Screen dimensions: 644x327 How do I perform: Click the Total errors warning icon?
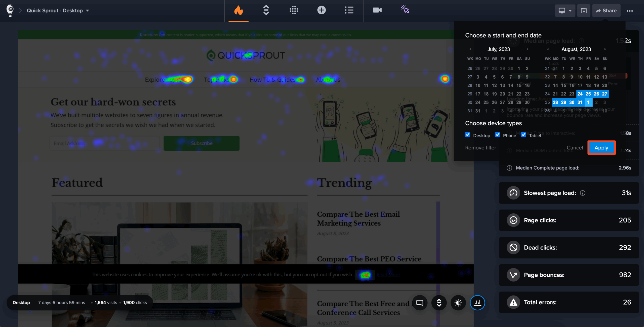(513, 302)
